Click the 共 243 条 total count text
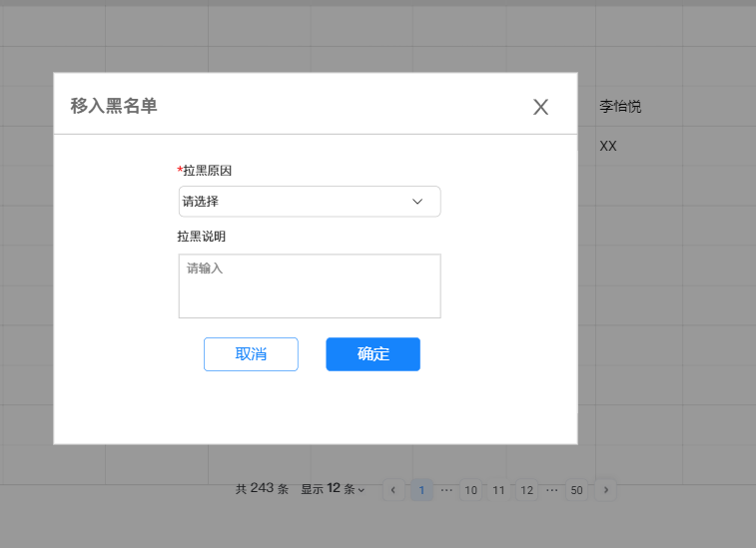The height and width of the screenshot is (548, 756). [262, 489]
